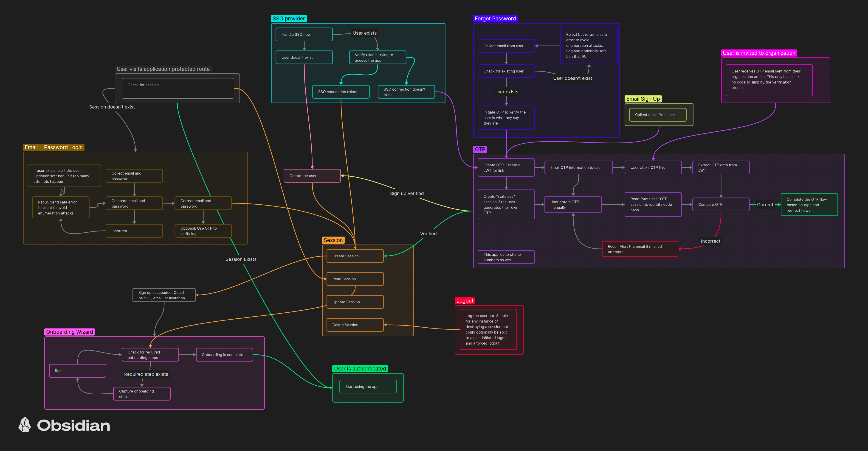The width and height of the screenshot is (868, 451).
Task: Select the User enters OTP manually card
Action: click(x=573, y=204)
